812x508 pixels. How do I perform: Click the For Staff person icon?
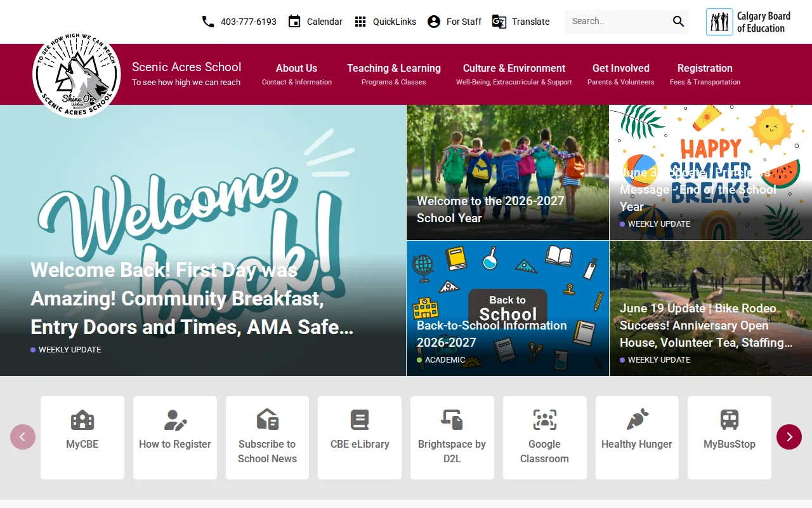point(434,22)
